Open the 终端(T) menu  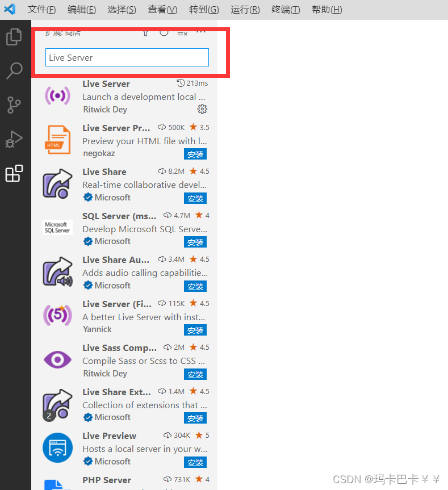286,10
